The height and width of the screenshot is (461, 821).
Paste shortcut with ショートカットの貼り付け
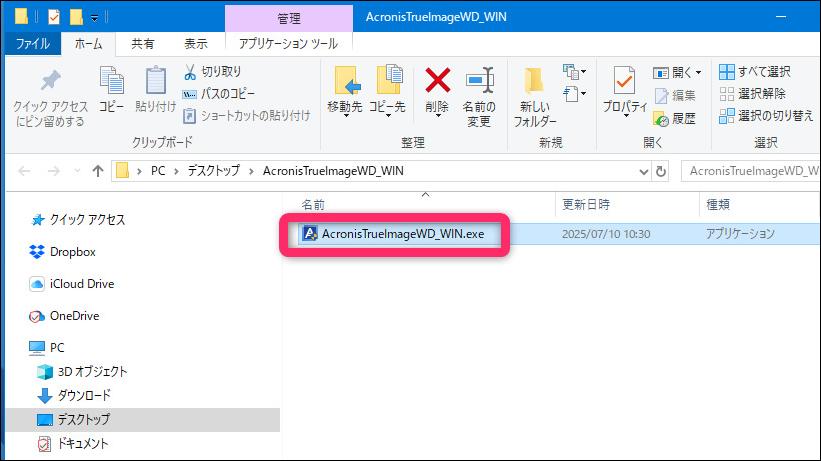(x=247, y=116)
